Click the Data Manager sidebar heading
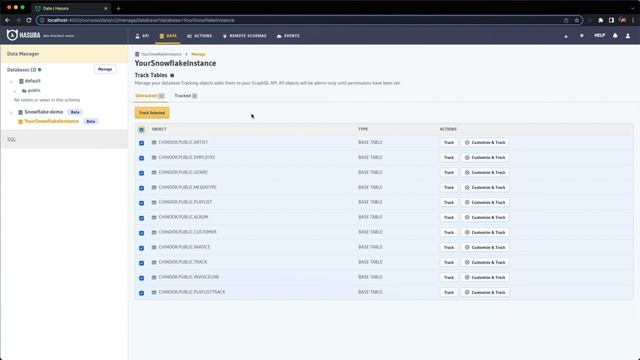Image resolution: width=640 pixels, height=360 pixels. [23, 54]
